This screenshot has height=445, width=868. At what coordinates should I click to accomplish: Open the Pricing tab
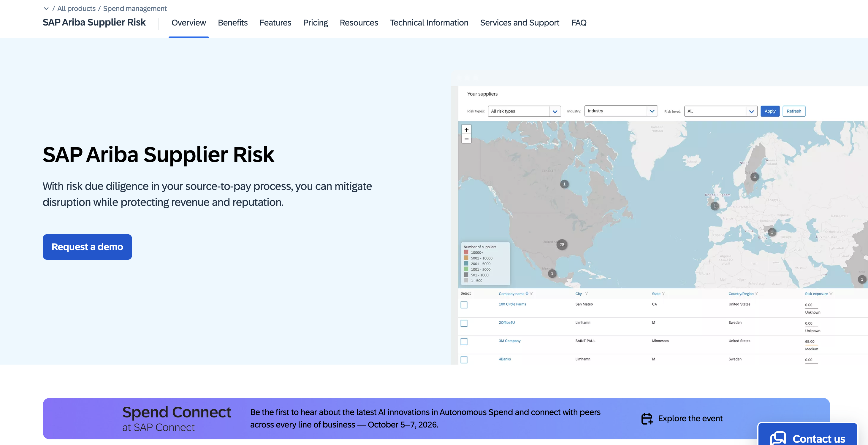click(x=315, y=23)
